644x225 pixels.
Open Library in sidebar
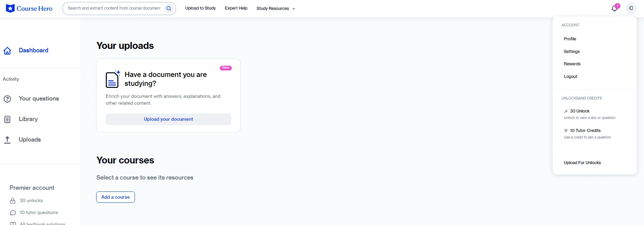pyautogui.click(x=28, y=119)
